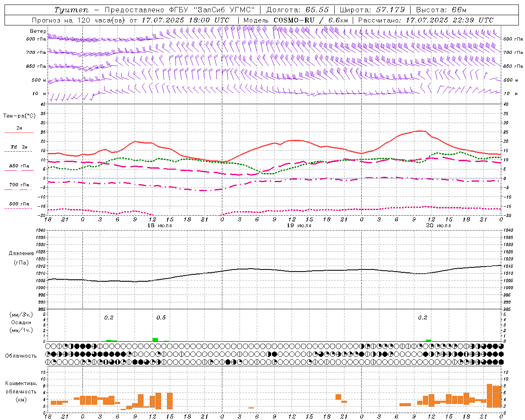Click the '0.5' precipitation amount value

(x=161, y=317)
